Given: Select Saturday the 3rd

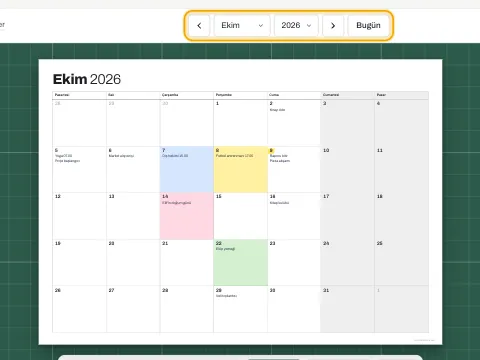Looking at the screenshot, I should coord(347,123).
